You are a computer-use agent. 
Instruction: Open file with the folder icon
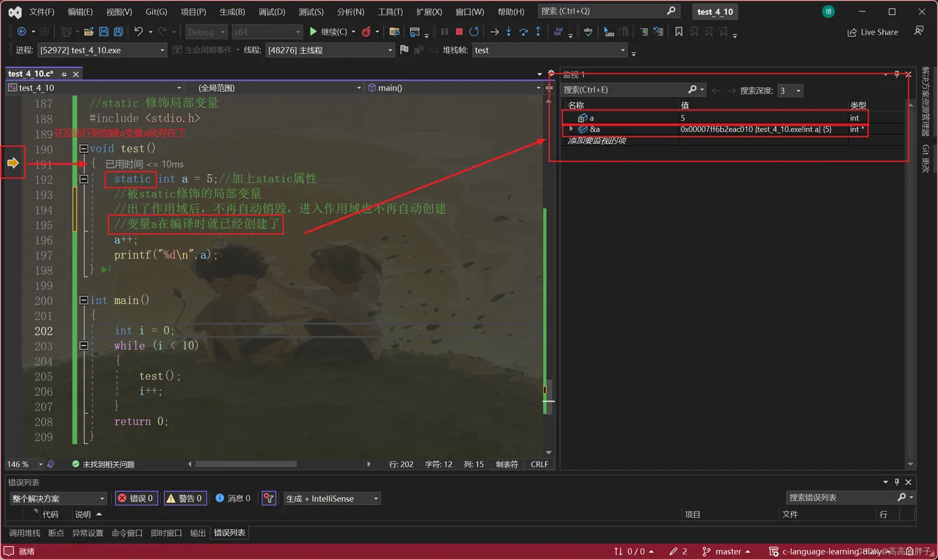pos(88,31)
